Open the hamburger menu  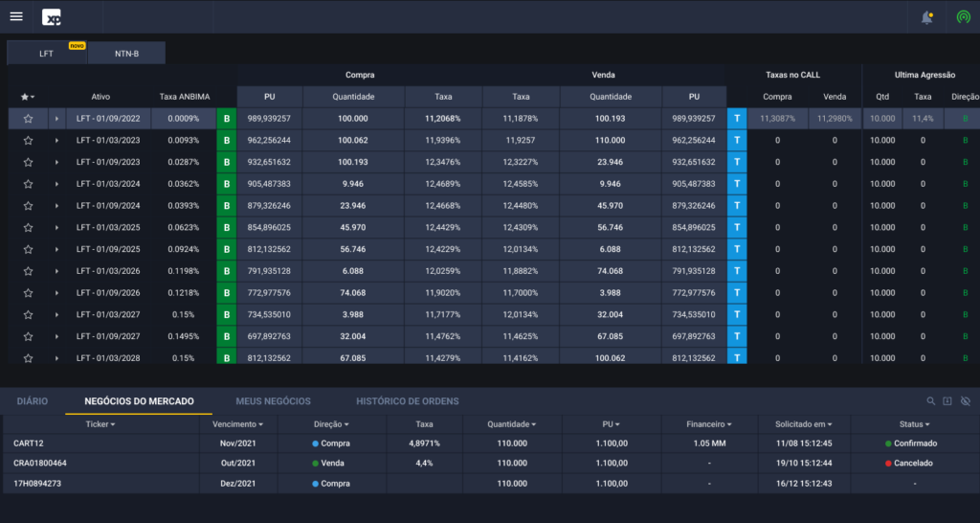pyautogui.click(x=16, y=17)
